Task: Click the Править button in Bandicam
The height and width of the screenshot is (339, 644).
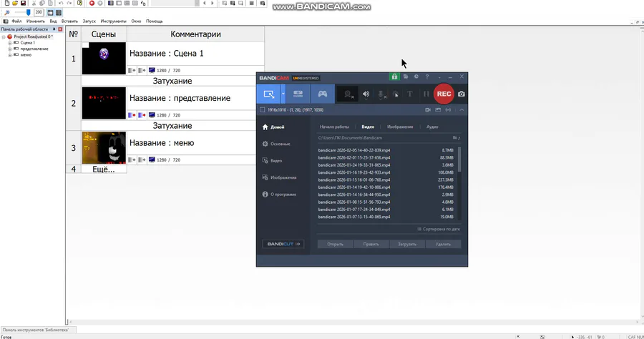Action: 371,244
